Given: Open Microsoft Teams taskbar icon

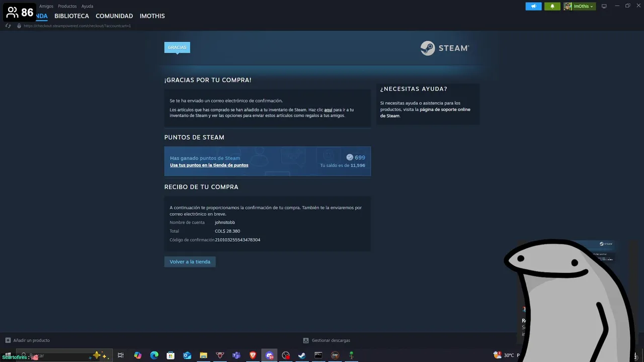Looking at the screenshot, I should 236,355.
